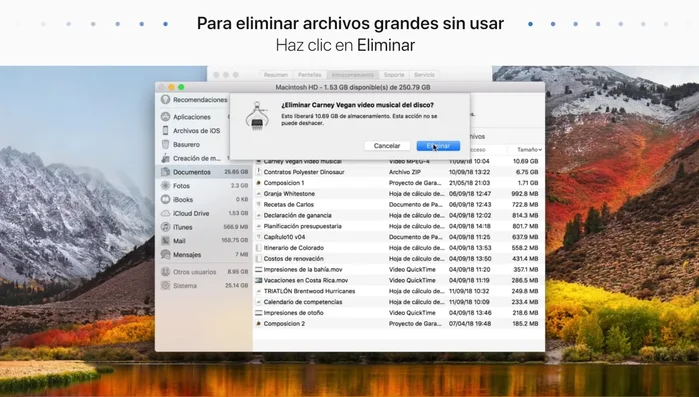699x397 pixels.
Task: Select Impresiones de otoño file name
Action: pos(293,313)
